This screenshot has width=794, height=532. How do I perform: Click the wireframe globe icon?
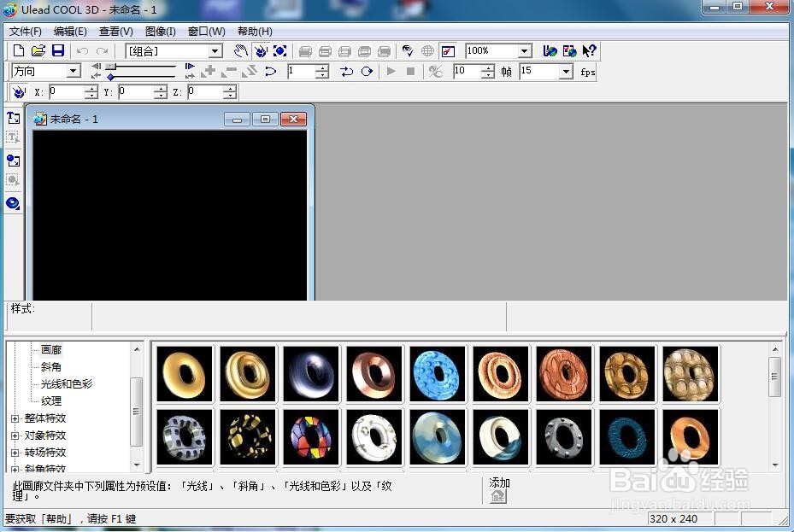pos(427,50)
